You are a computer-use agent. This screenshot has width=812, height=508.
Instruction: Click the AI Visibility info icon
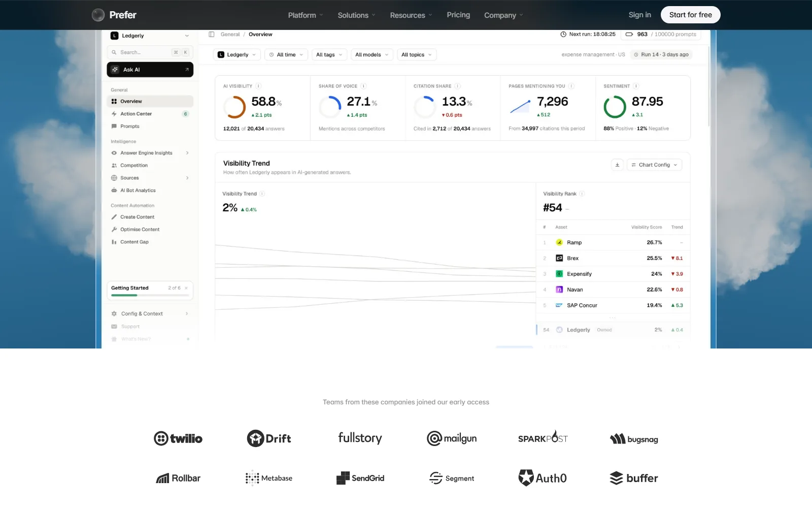click(x=258, y=86)
